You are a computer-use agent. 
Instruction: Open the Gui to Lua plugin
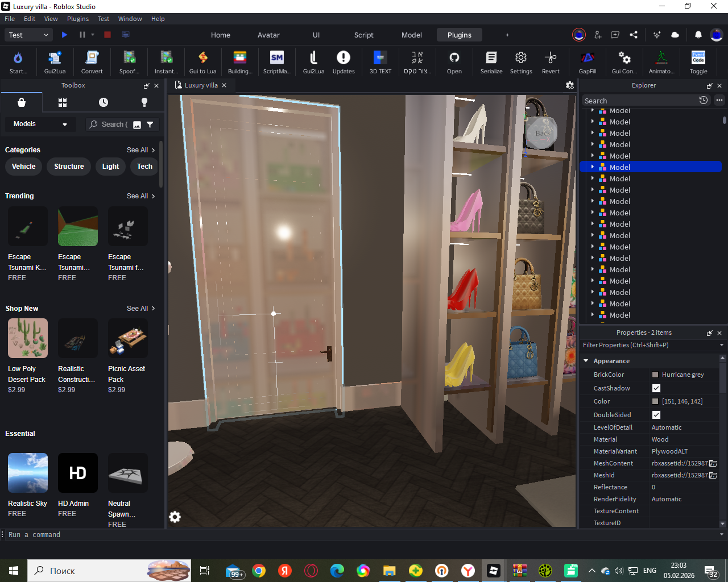202,62
